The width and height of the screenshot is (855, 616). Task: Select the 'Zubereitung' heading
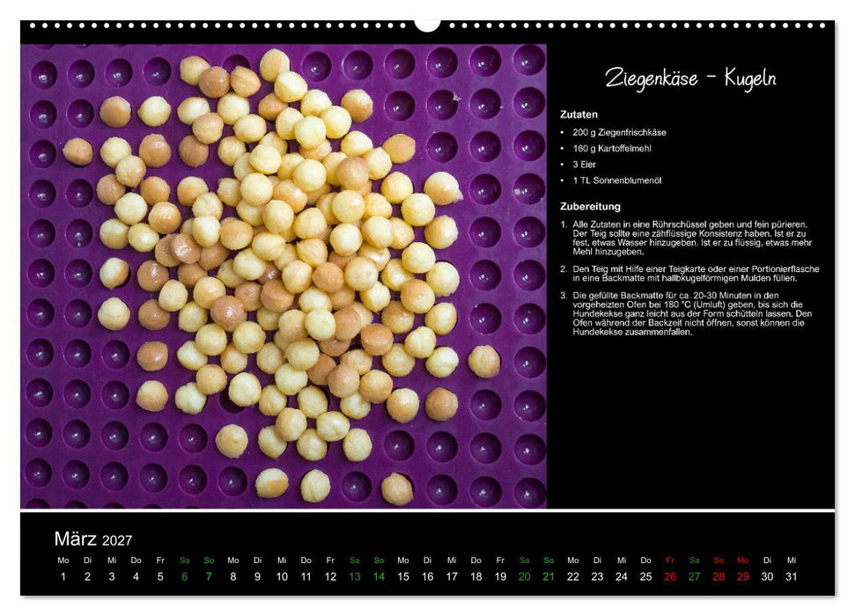(590, 207)
